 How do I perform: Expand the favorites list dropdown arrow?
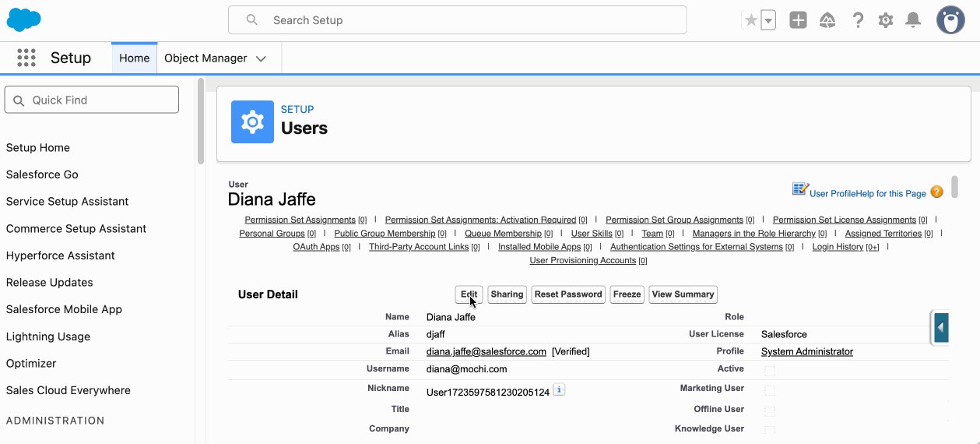[x=768, y=20]
